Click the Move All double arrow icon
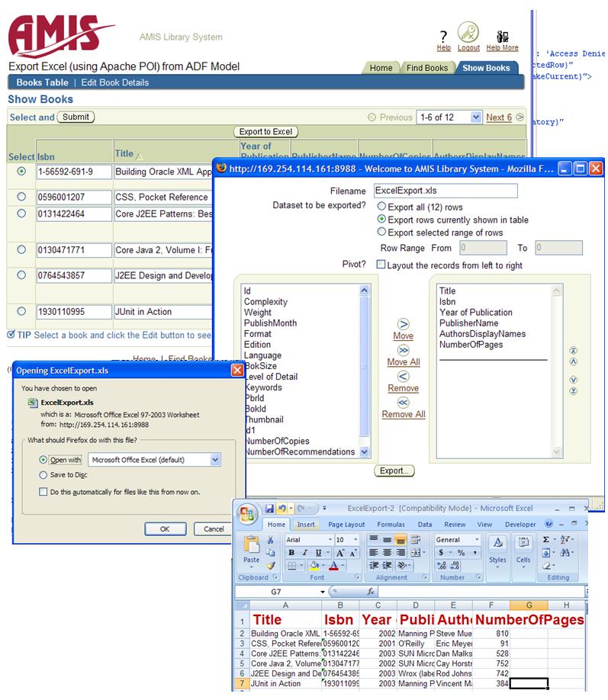The height and width of the screenshot is (700, 608). point(403,350)
